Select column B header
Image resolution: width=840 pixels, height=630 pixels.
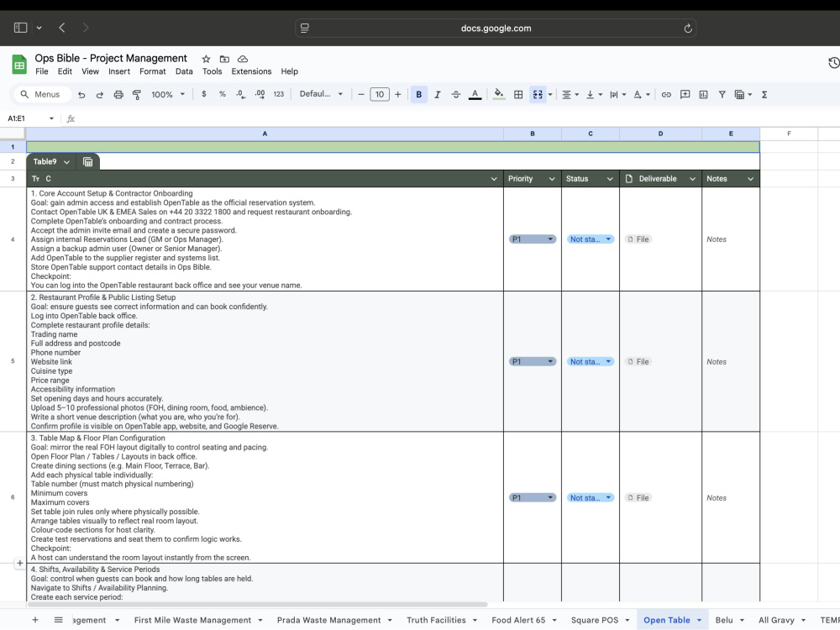click(x=533, y=134)
